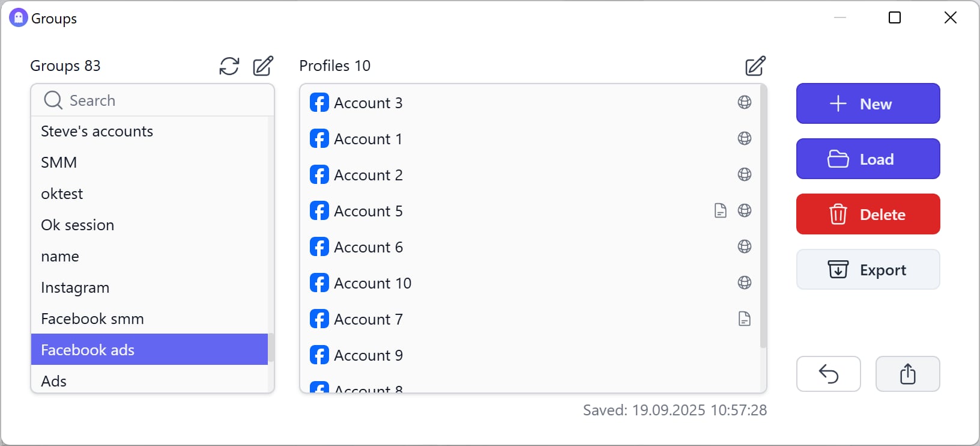Click the edit groups pencil icon
The height and width of the screenshot is (446, 980).
(x=263, y=66)
